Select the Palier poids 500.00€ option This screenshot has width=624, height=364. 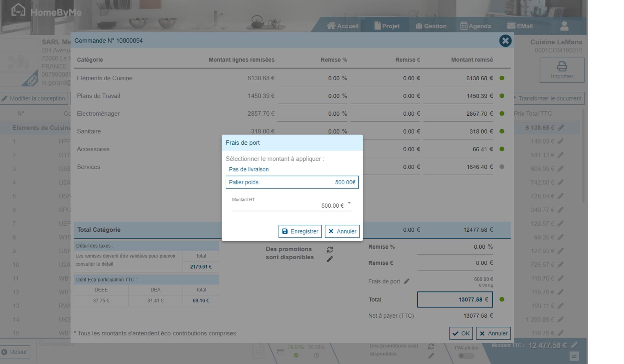(x=292, y=182)
